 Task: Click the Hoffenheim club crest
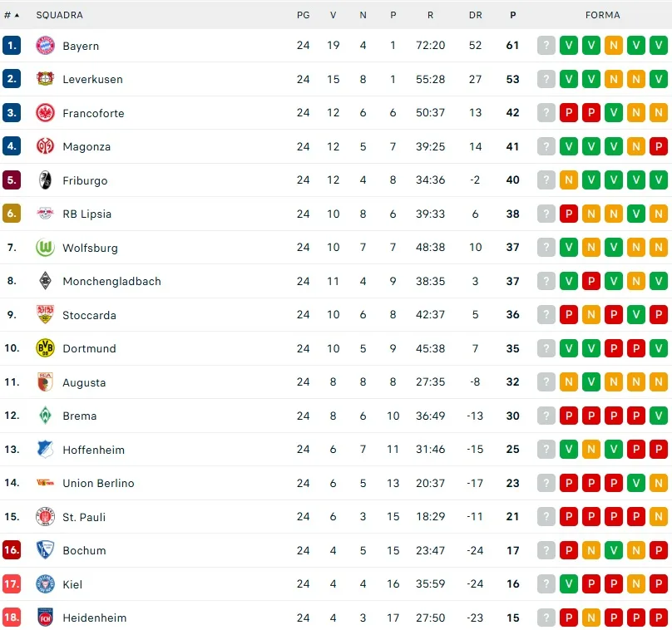pos(45,450)
